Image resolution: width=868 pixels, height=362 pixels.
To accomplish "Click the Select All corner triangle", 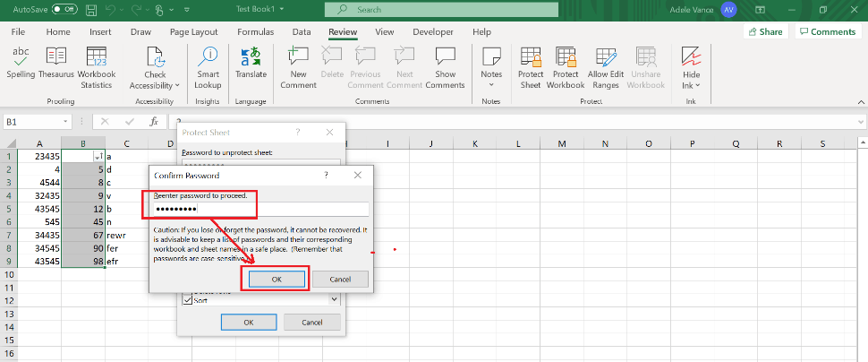I will tap(9, 144).
